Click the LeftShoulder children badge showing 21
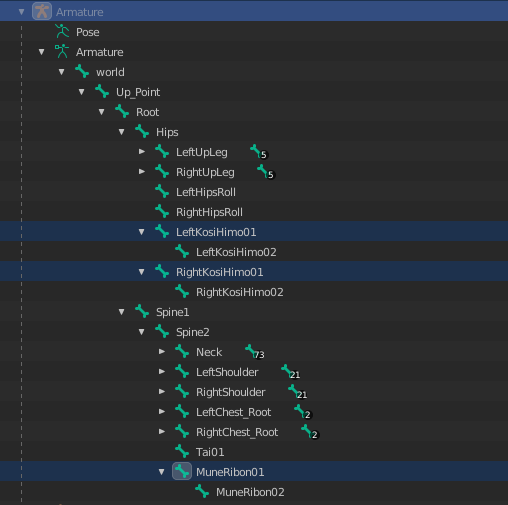The width and height of the screenshot is (508, 505). click(291, 372)
